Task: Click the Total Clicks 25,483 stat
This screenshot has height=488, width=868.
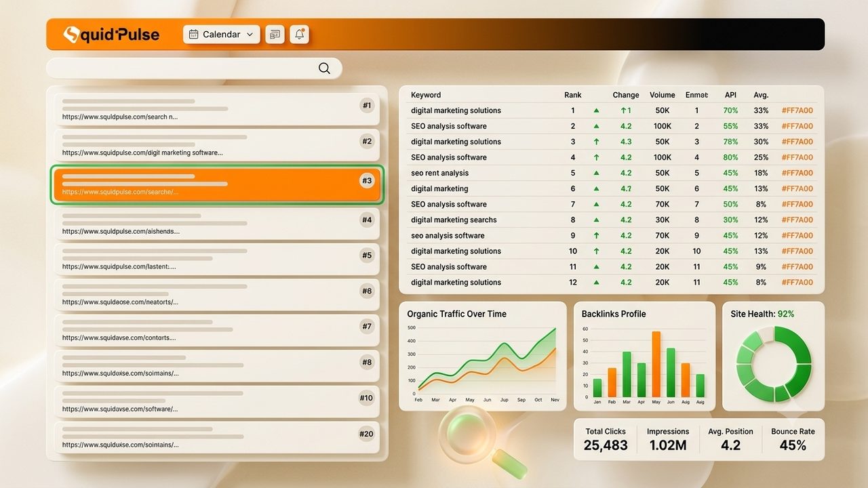Action: pyautogui.click(x=606, y=439)
